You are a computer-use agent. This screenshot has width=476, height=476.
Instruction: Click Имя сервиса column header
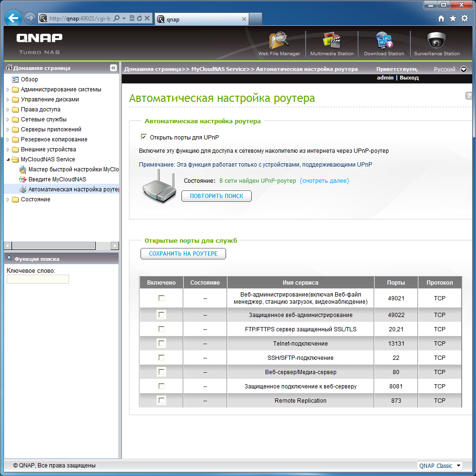click(x=300, y=282)
